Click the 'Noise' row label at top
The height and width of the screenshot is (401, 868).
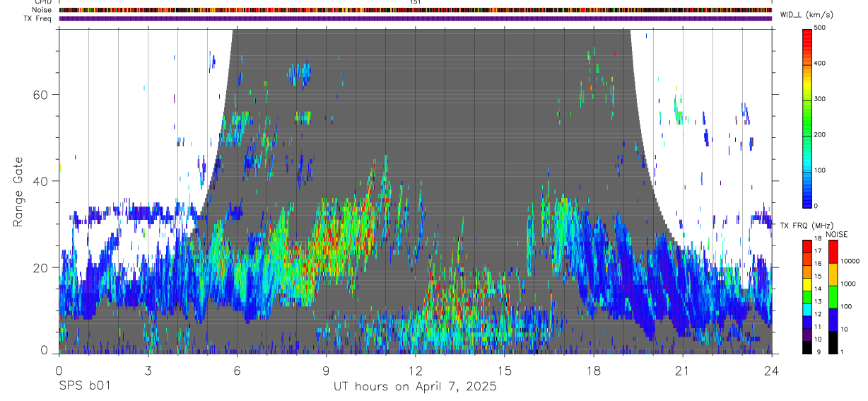[43, 11]
